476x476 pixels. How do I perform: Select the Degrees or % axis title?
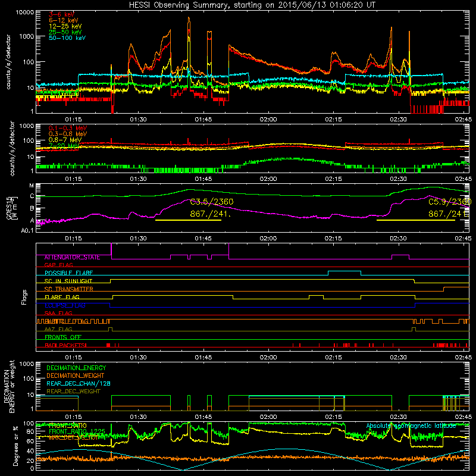(15, 446)
